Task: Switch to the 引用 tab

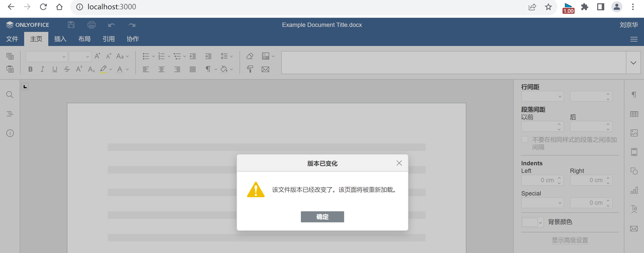Action: (109, 39)
